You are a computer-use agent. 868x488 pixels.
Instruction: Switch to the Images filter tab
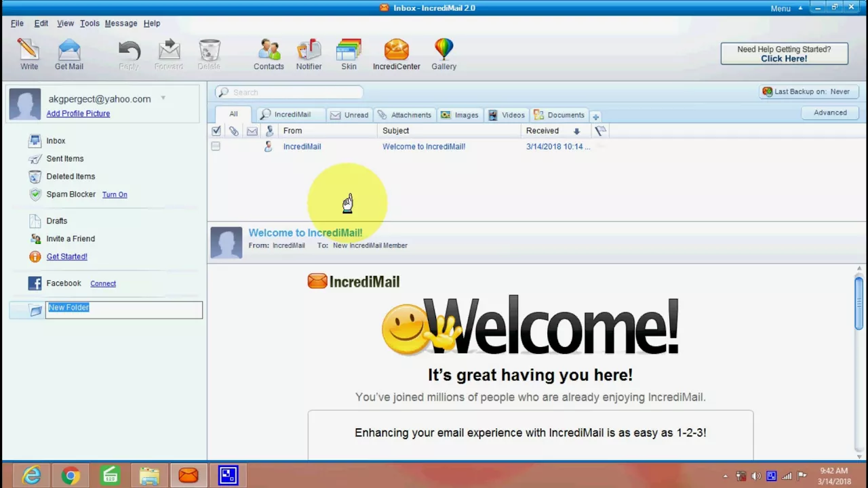[x=459, y=115]
